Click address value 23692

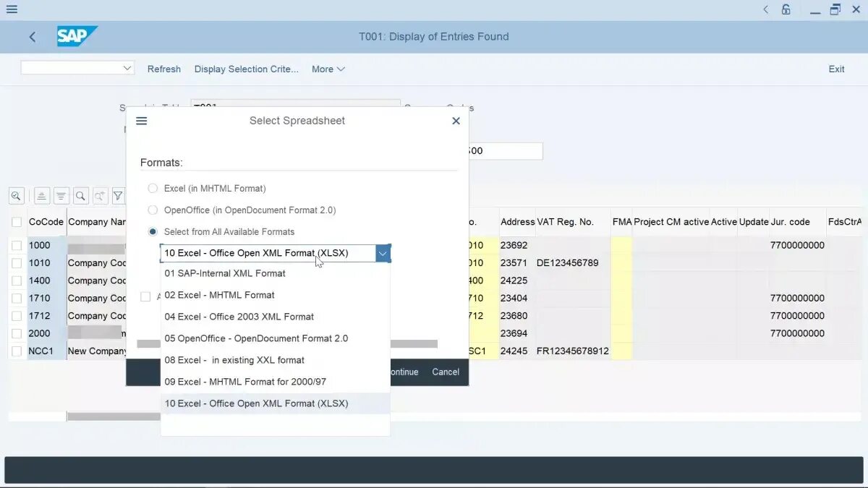click(x=514, y=245)
